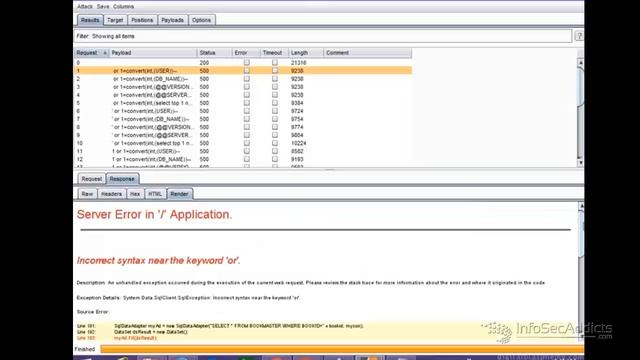
Task: Select request 10 payload row
Action: (x=243, y=143)
